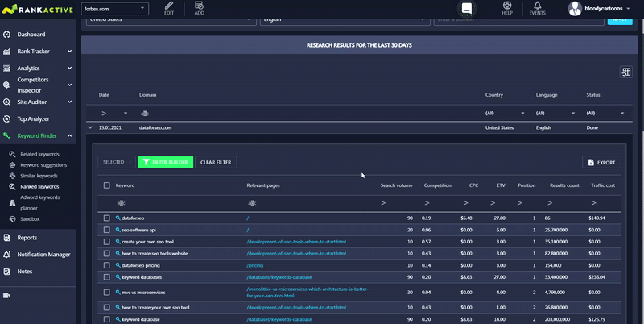Check the 'how to create your own seo tool' checkbox

[107, 308]
